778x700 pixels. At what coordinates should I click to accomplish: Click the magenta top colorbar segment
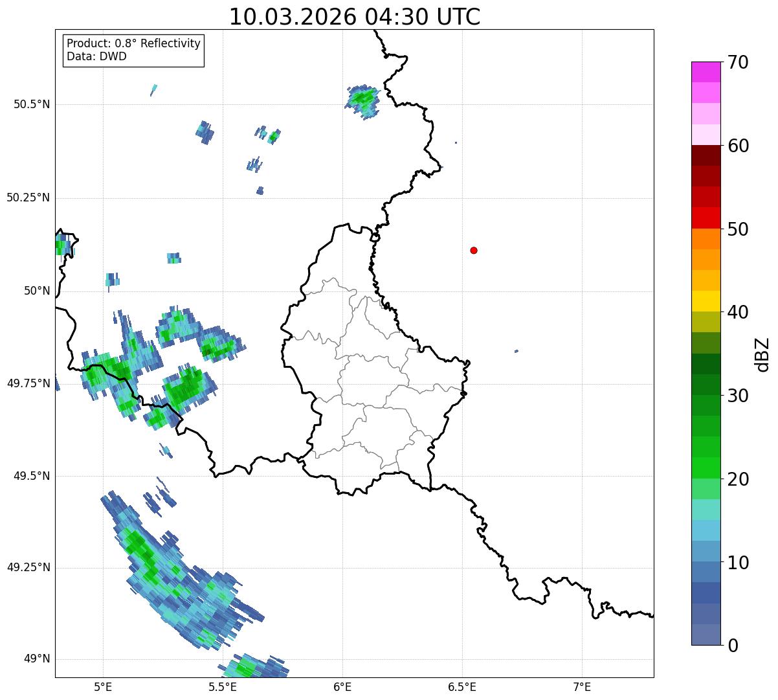tap(706, 72)
